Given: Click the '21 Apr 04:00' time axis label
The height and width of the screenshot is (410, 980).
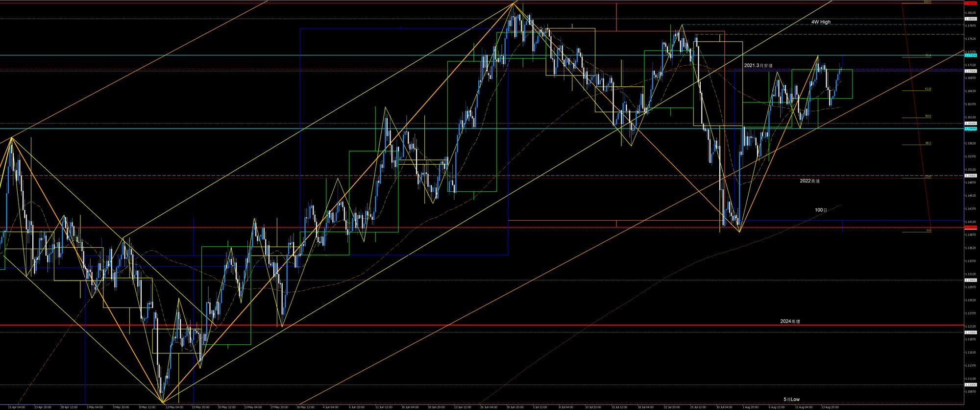Looking at the screenshot, I should coord(17,407).
